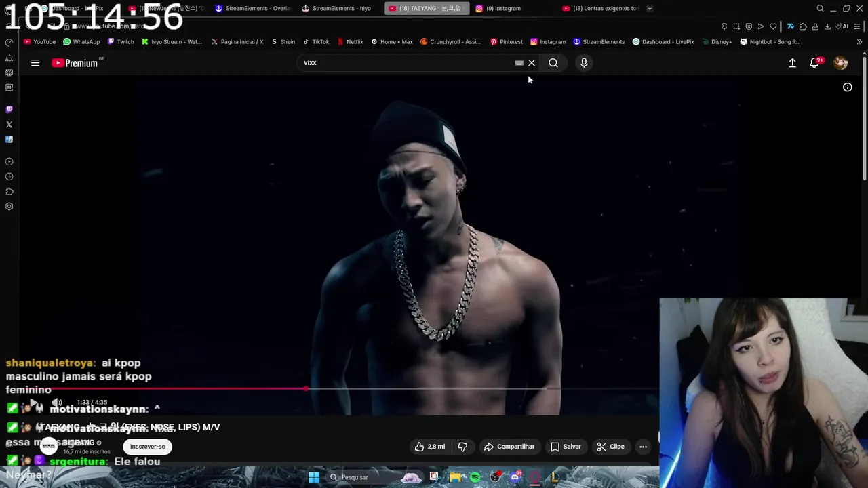Open a new browser tab
Image resolution: width=868 pixels, height=488 pixels.
(x=650, y=8)
